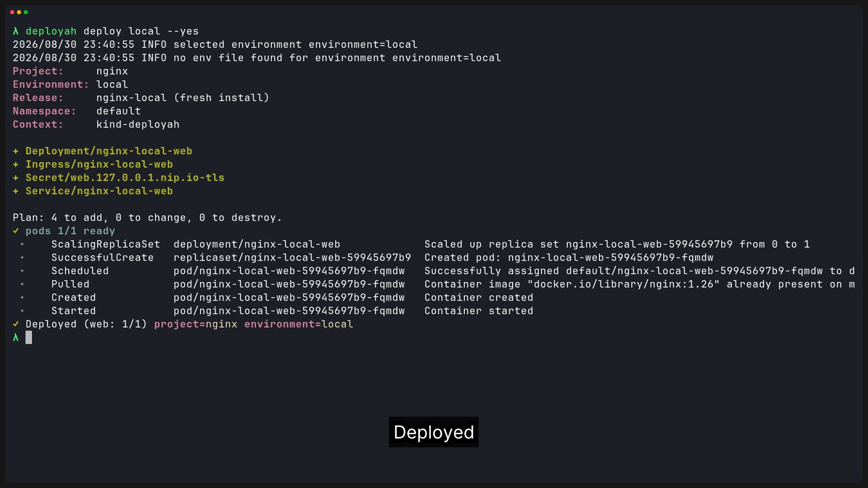The width and height of the screenshot is (868, 488).
Task: Click the 'Release:' label
Action: point(38,98)
